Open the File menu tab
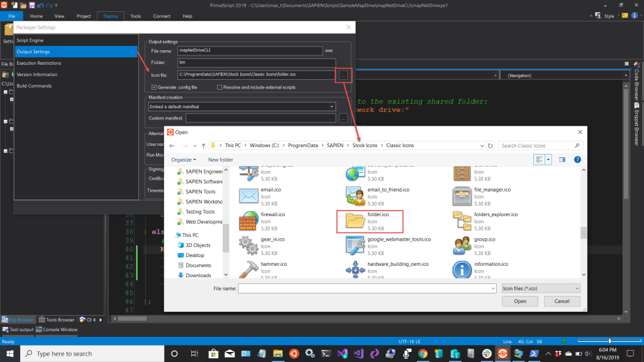 pyautogui.click(x=11, y=16)
